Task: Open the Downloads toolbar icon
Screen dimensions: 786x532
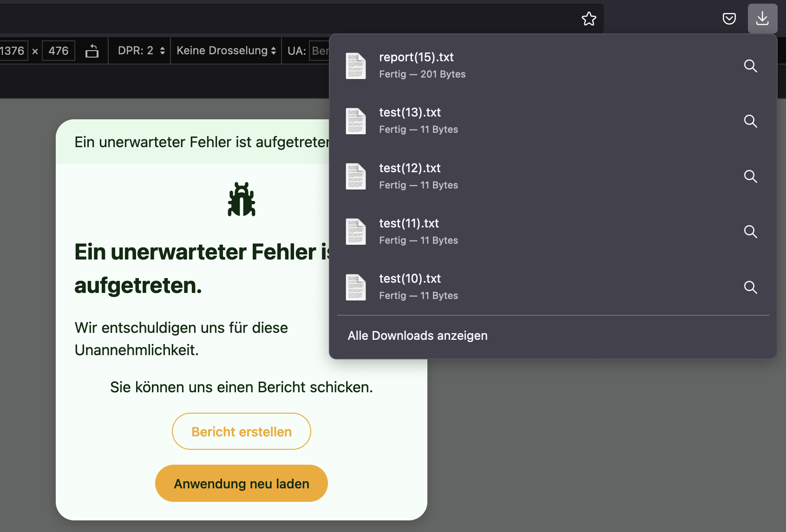Action: click(x=762, y=19)
